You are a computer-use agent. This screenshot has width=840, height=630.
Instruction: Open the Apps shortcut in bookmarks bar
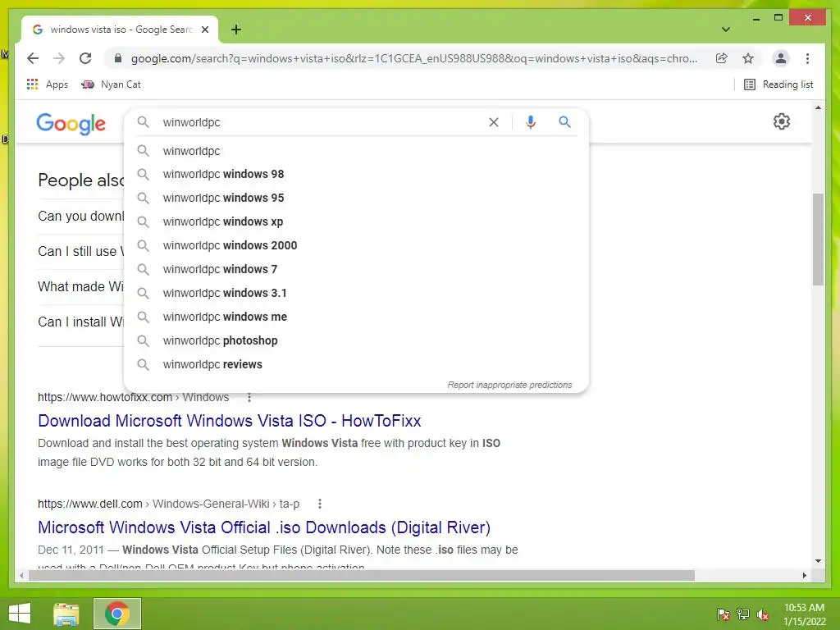(x=47, y=84)
